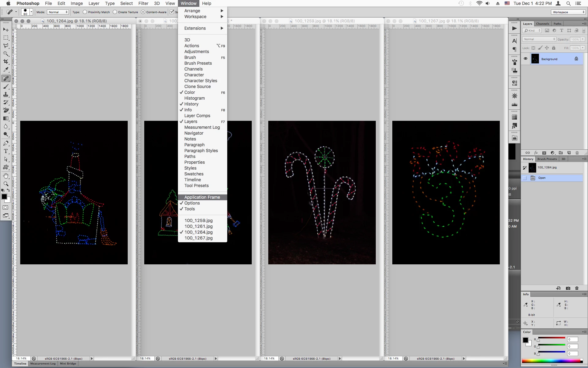Click the Open history state
Viewport: 588px width, 368px height.
click(x=542, y=178)
